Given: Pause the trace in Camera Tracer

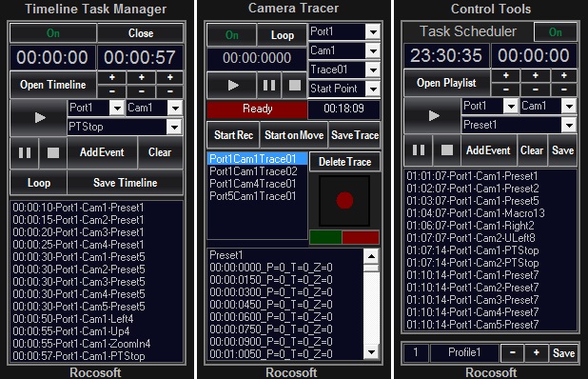Looking at the screenshot, I should [269, 85].
